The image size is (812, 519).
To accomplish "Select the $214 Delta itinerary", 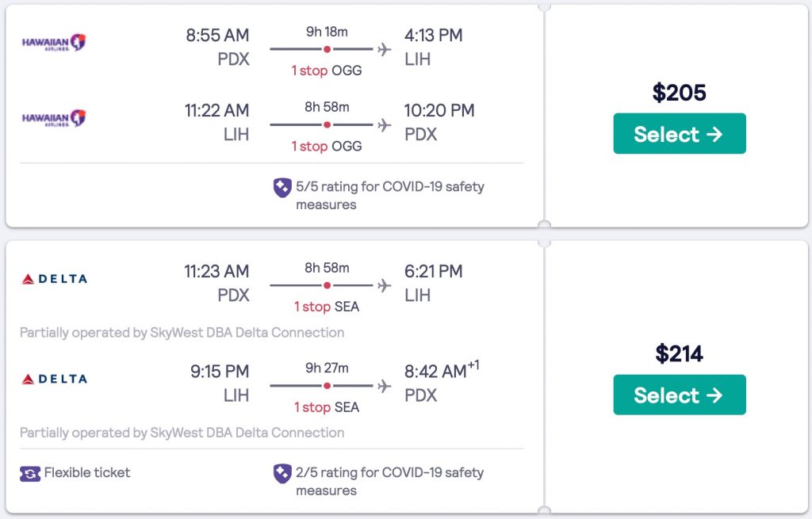I will 679,395.
